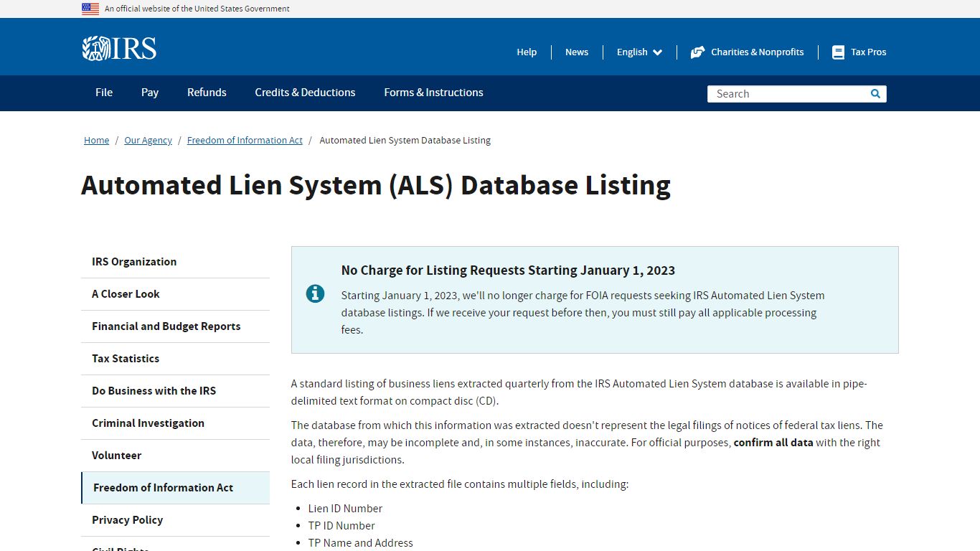Click Home breadcrumb link

pos(96,141)
